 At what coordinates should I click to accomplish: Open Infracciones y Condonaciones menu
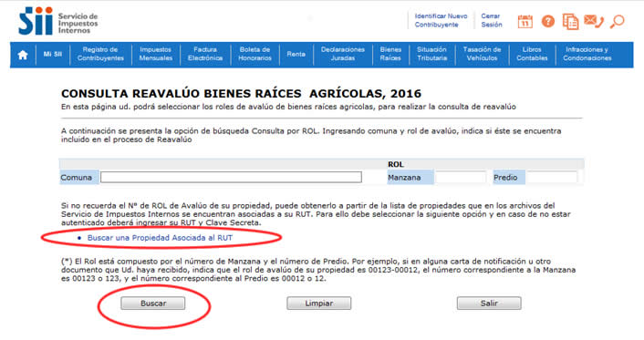click(587, 54)
